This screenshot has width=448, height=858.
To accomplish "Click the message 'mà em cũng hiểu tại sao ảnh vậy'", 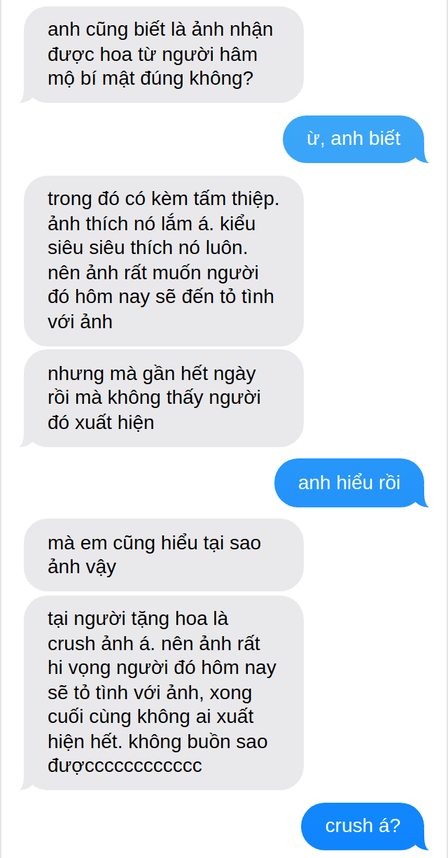I will [x=163, y=555].
